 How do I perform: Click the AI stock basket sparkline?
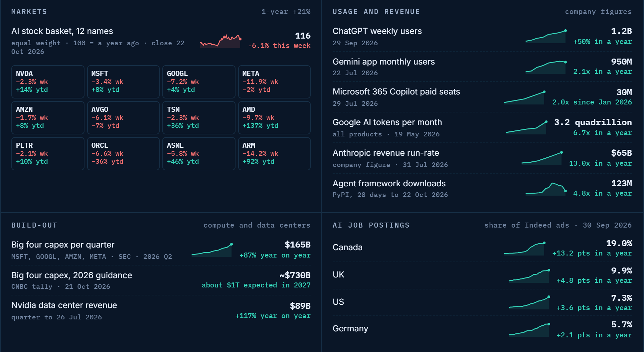point(221,41)
